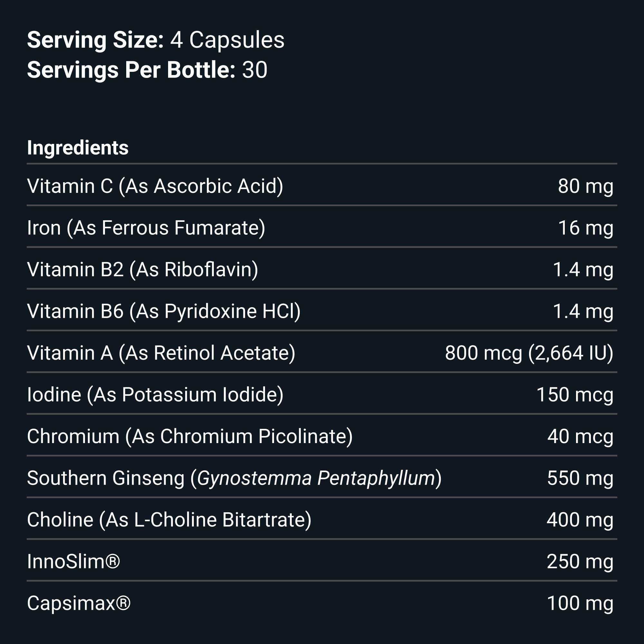This screenshot has width=644, height=644.
Task: Click the InnoSlim® ingredient name
Action: coord(73,562)
